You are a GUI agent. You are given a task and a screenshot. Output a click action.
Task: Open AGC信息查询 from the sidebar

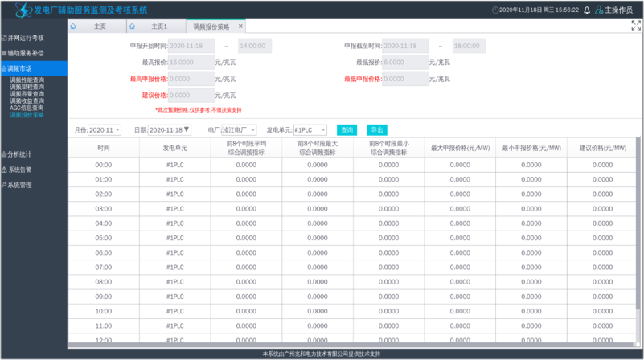(27, 108)
